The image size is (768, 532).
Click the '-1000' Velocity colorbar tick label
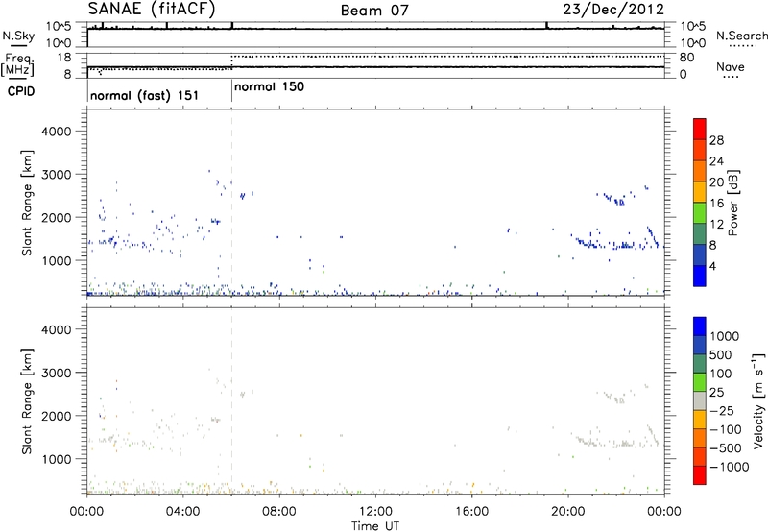click(x=730, y=467)
